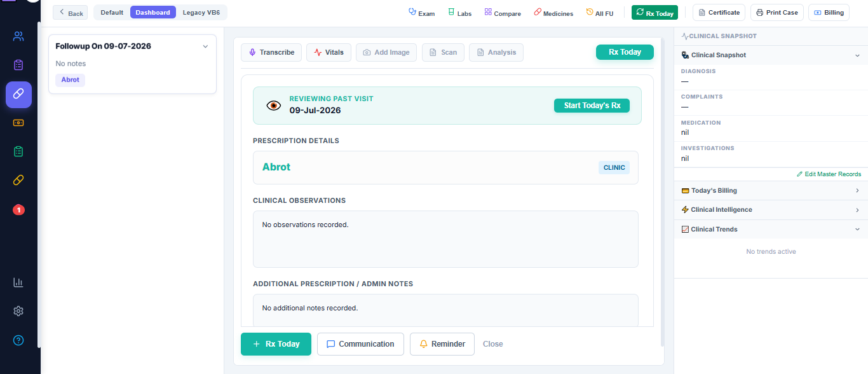Screen dimensions: 868x374
Task: Open the patients icon in left sidebar
Action: [x=18, y=36]
